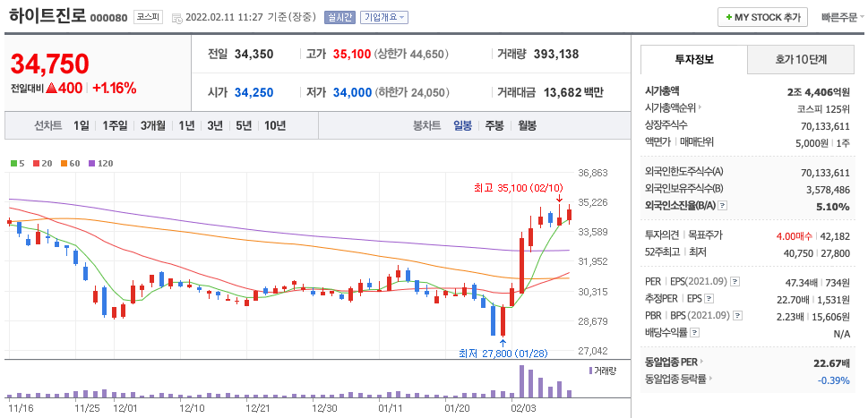868x418 pixels.
Task: Click the red 20-day average legend marker
Action: point(36,163)
